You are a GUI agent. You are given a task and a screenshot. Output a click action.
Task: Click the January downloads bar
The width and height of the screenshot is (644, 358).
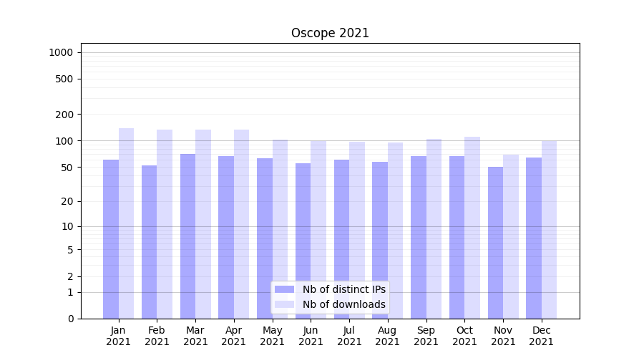(126, 223)
